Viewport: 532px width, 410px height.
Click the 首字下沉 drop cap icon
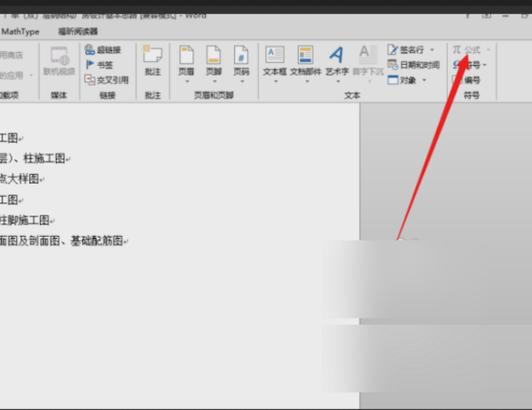point(368,55)
